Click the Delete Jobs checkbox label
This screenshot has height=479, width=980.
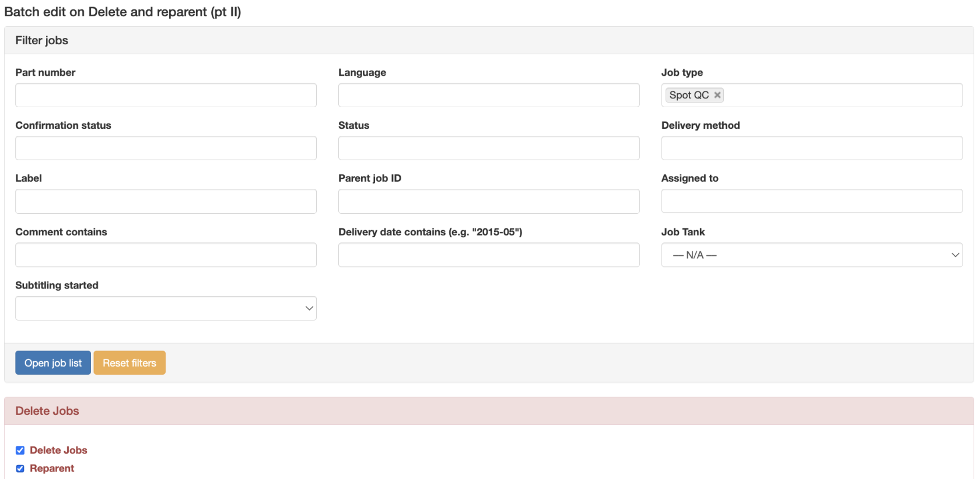pos(58,450)
